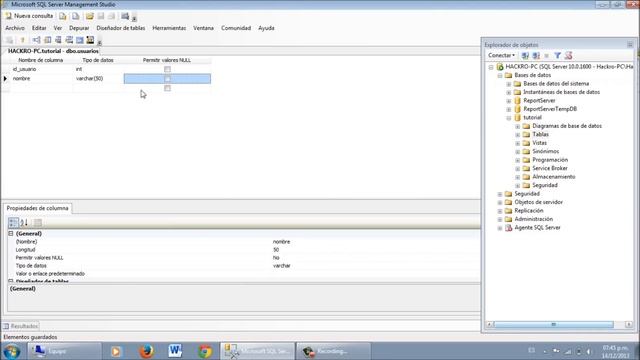Click the generate change script icon
Image resolution: width=640 pixels, height=360 pixels.
tap(9, 40)
